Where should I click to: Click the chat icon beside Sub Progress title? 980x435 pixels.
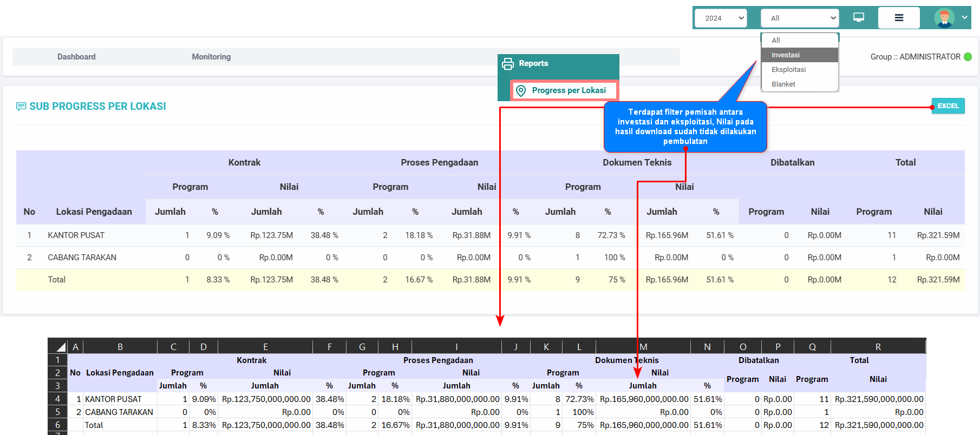coord(21,107)
